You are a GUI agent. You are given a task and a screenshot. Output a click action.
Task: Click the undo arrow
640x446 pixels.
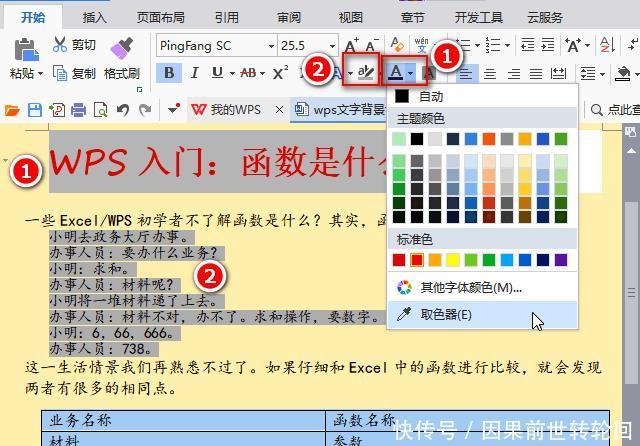(x=123, y=110)
